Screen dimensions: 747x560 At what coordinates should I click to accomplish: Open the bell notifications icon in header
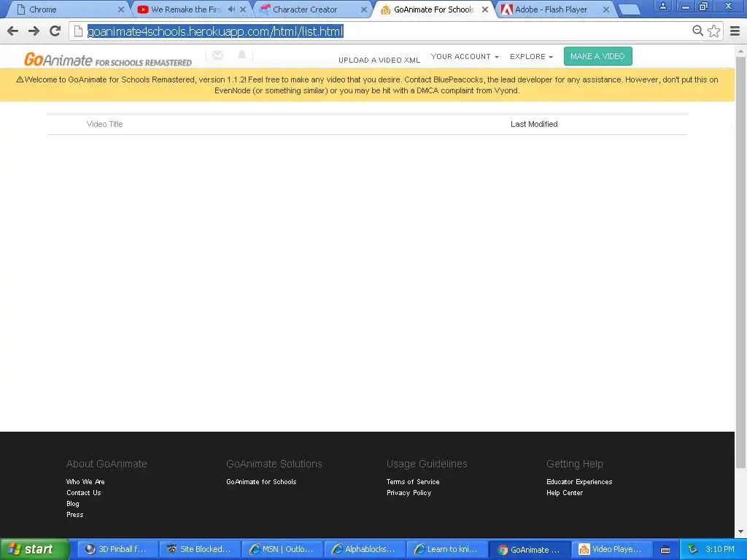(x=242, y=55)
